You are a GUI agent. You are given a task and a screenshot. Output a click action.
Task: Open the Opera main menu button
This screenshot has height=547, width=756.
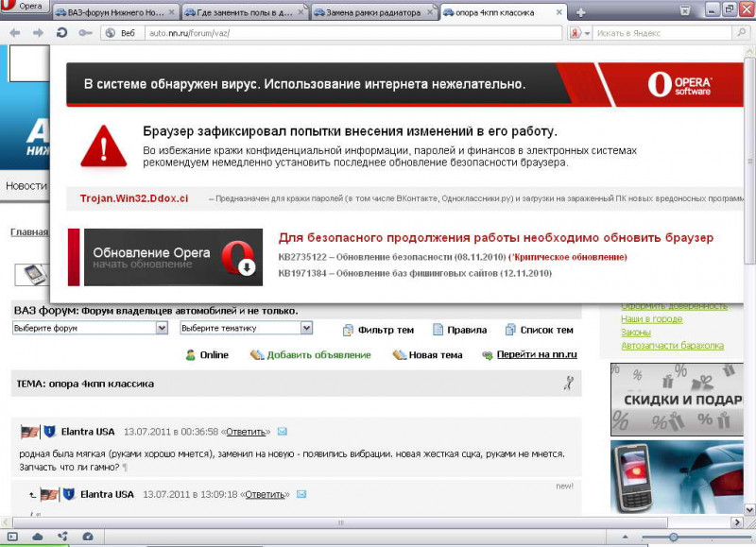(x=24, y=7)
